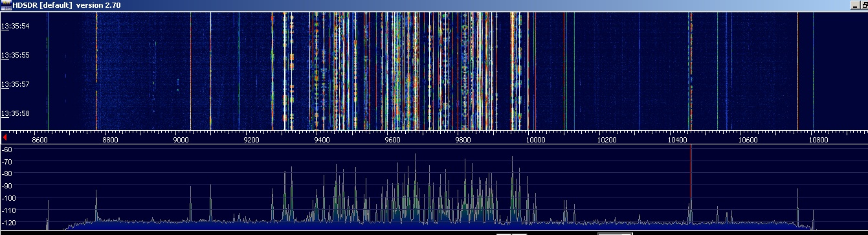Click the 9200 frequency scale label

251,139
